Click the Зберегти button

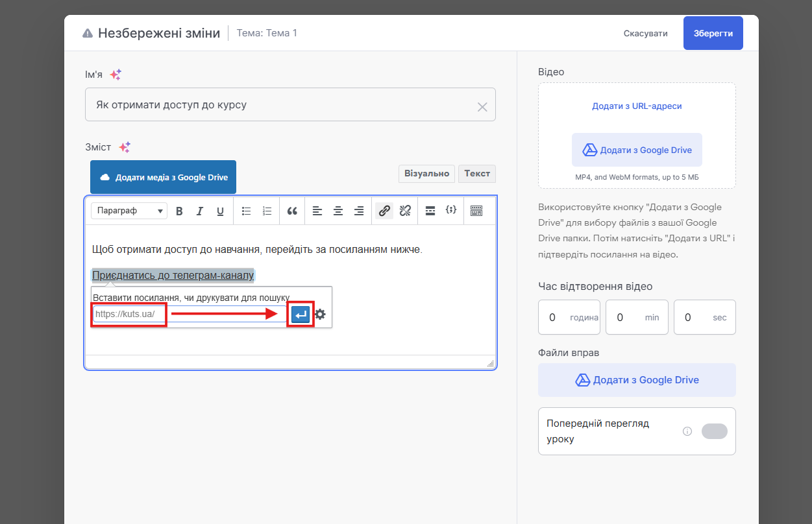(x=713, y=33)
